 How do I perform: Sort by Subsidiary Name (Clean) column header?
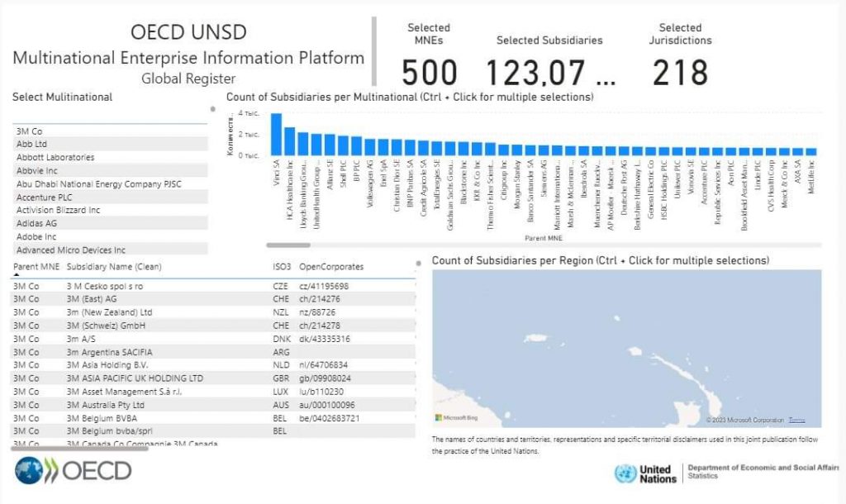point(114,267)
